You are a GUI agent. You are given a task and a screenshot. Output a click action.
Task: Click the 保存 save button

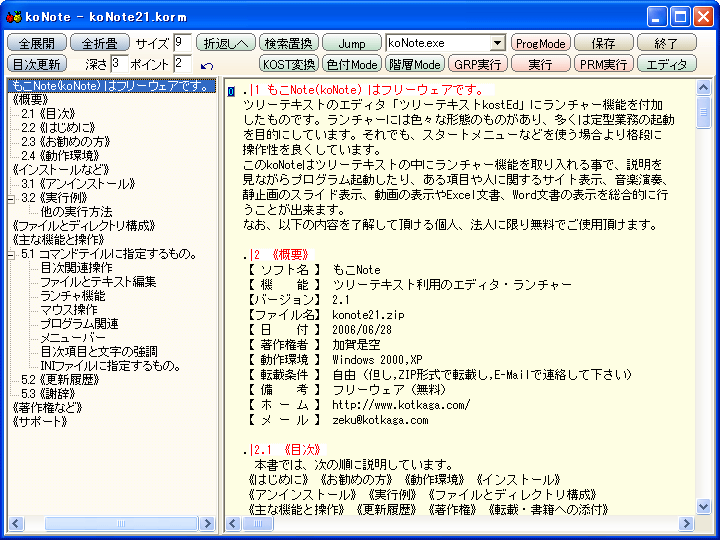tap(603, 43)
